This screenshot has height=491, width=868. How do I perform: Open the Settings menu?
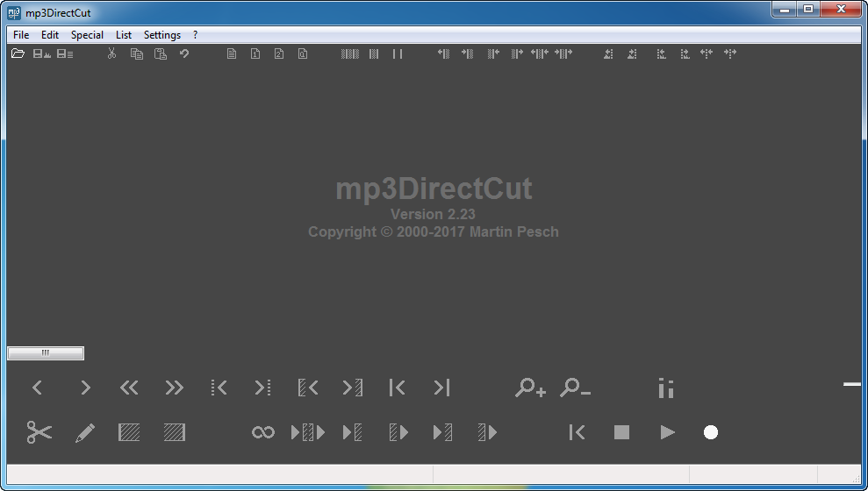pyautogui.click(x=162, y=35)
